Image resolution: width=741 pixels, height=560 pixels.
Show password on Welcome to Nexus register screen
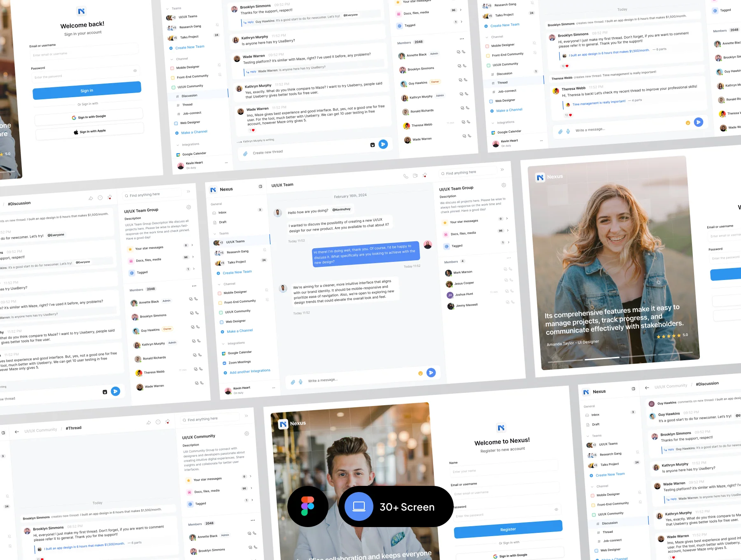(556, 510)
